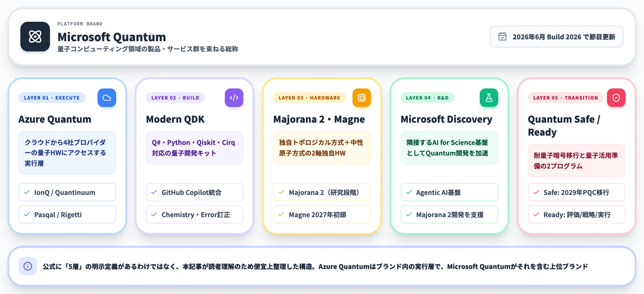Viewport: 644px width, 294px height.
Task: Click the checkmark next to Pasqal / Rigetti
Action: 27,214
